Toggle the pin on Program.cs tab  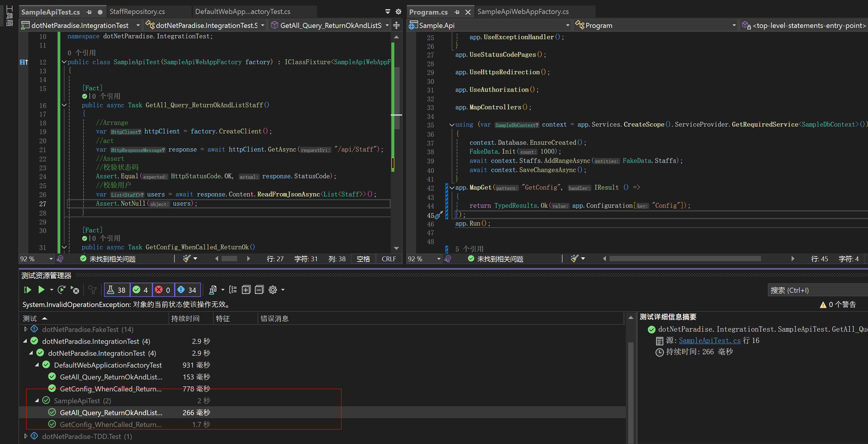click(x=456, y=12)
